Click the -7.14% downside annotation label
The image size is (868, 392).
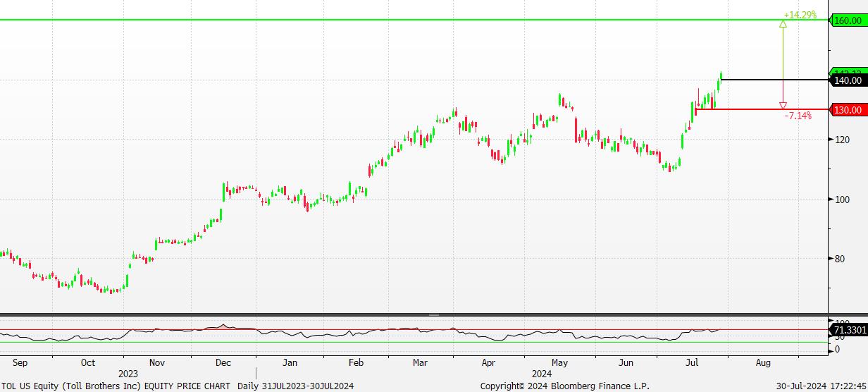click(798, 116)
